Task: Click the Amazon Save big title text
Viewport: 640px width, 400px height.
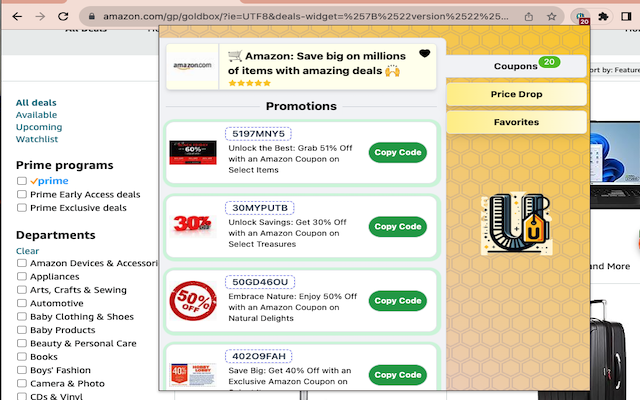Action: [x=317, y=63]
